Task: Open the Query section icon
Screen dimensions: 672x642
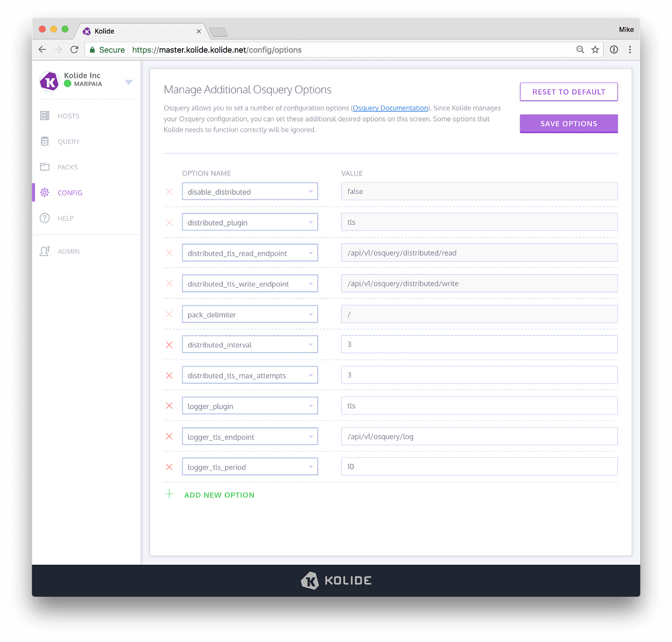Action: pos(45,141)
